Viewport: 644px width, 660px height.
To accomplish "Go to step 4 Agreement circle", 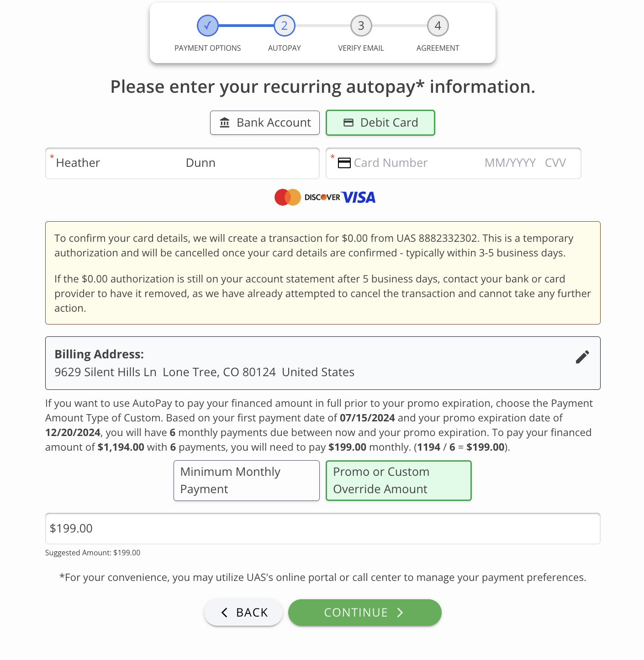I will [x=438, y=26].
